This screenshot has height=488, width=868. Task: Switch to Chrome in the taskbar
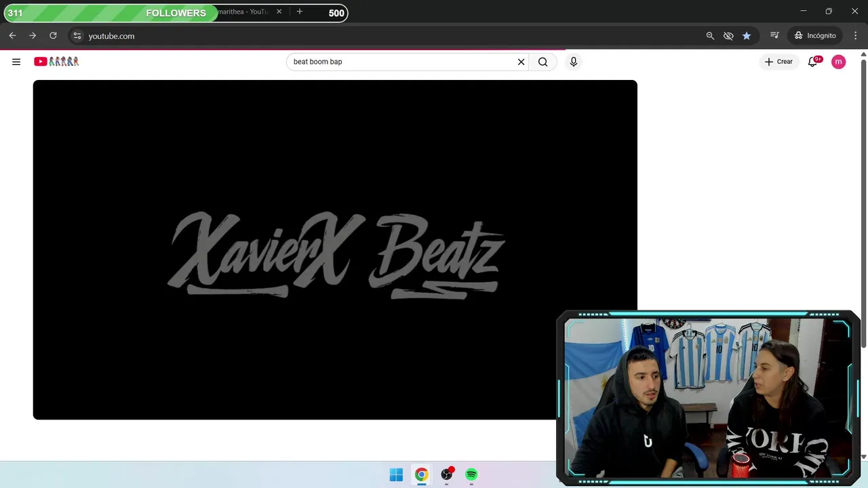tap(422, 474)
